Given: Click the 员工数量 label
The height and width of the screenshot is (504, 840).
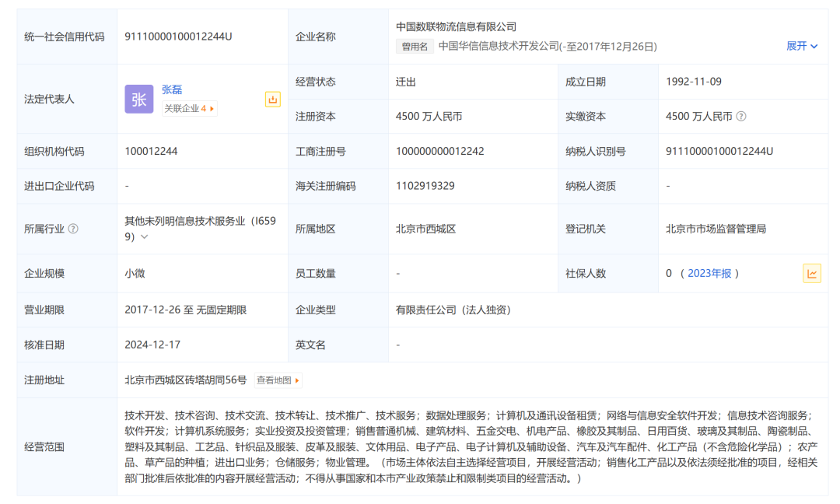Looking at the screenshot, I should coord(316,273).
